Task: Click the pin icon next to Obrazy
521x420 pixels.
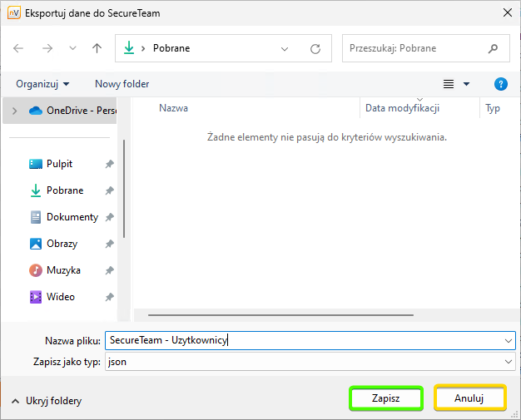Action: tap(110, 244)
